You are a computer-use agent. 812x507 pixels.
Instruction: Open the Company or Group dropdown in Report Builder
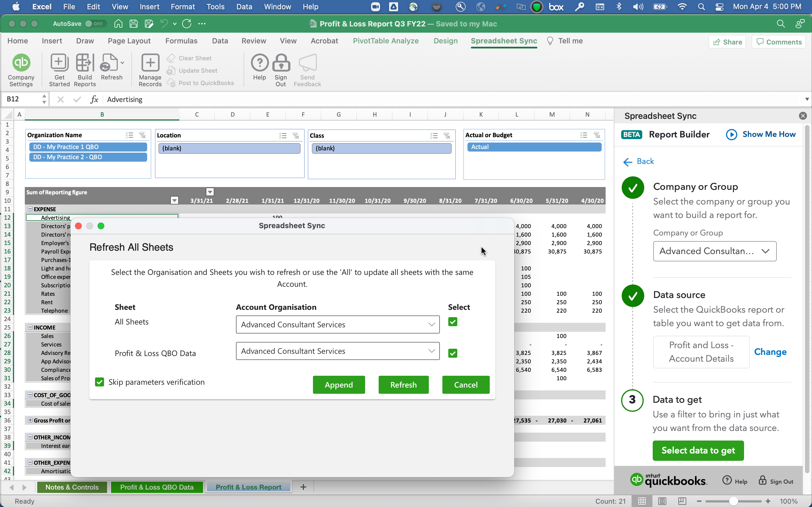(714, 251)
